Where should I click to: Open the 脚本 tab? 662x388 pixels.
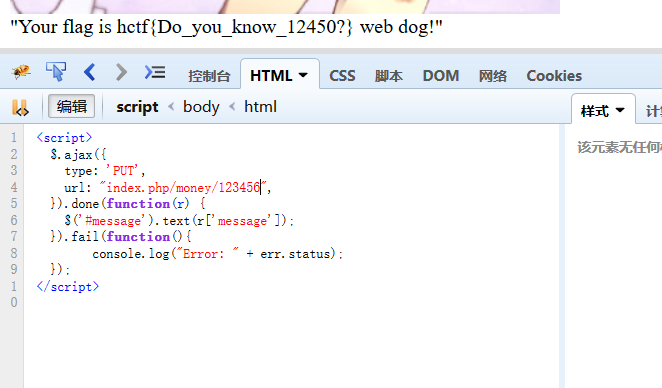point(388,76)
